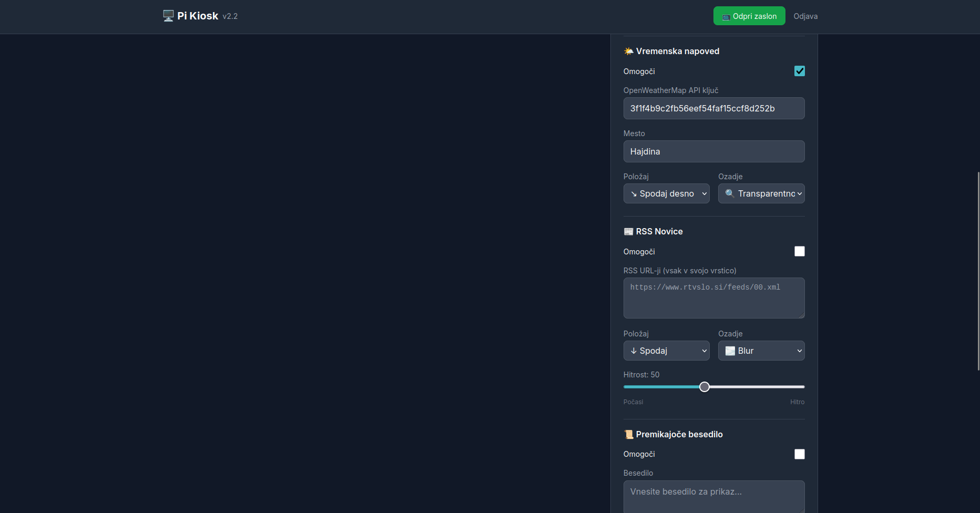
Task: Open the Blur background dropdown
Action: [x=761, y=351]
